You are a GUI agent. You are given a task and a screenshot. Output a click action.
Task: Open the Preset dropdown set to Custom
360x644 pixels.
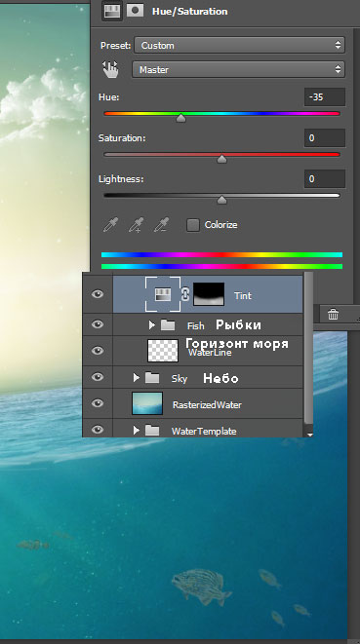[x=239, y=45]
